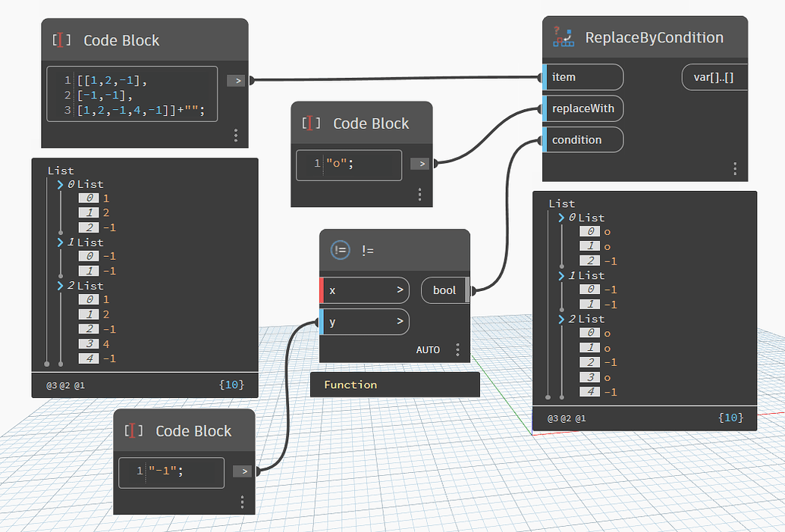The height and width of the screenshot is (532, 785).
Task: Click the Code Block icon on the top-left node
Action: [x=63, y=40]
